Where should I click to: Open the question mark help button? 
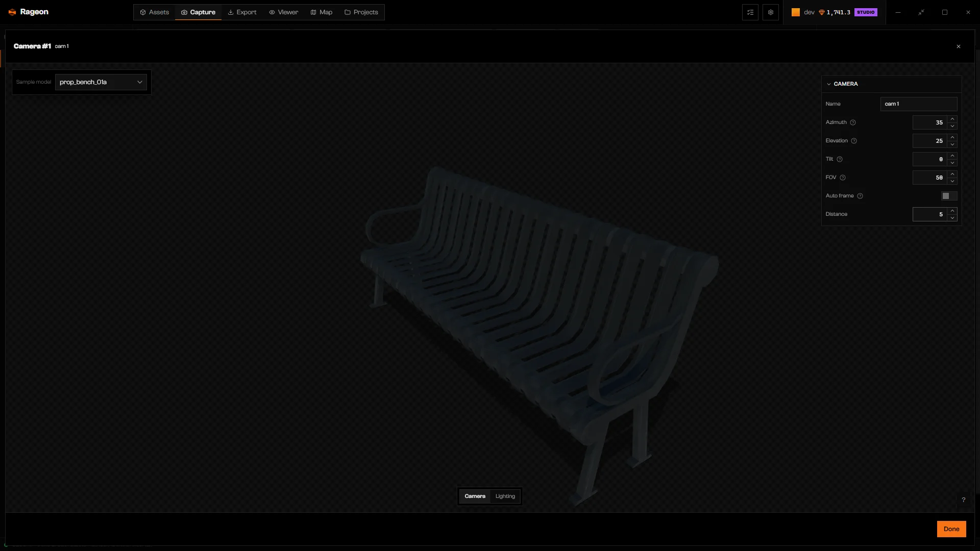964,500
